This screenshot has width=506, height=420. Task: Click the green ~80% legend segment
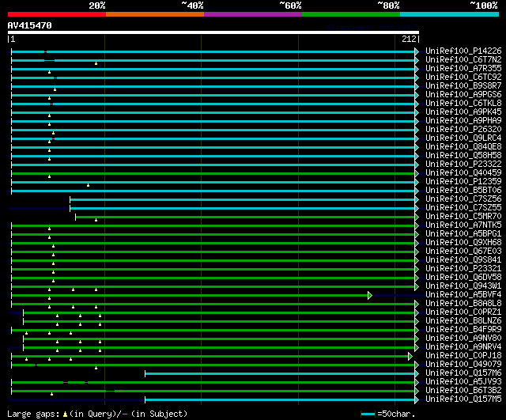[x=351, y=14]
